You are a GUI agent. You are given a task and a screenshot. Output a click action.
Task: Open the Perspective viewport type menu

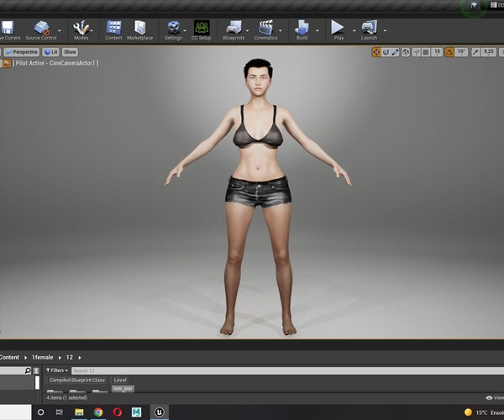tap(22, 52)
